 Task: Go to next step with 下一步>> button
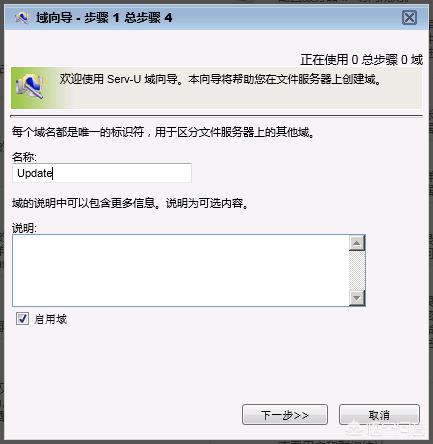point(285,415)
